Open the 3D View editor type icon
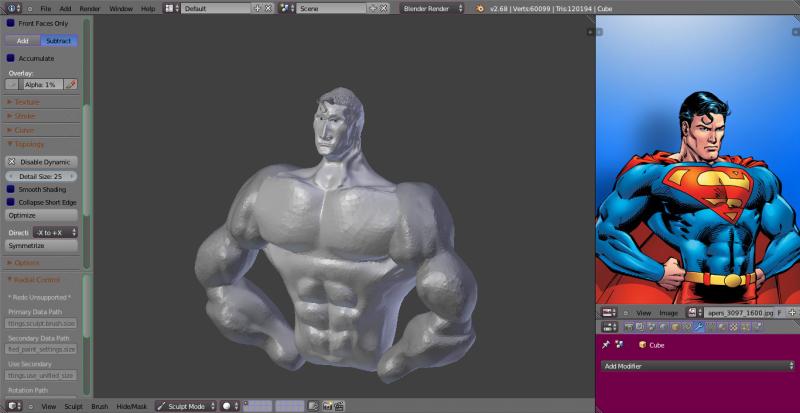 coord(14,406)
